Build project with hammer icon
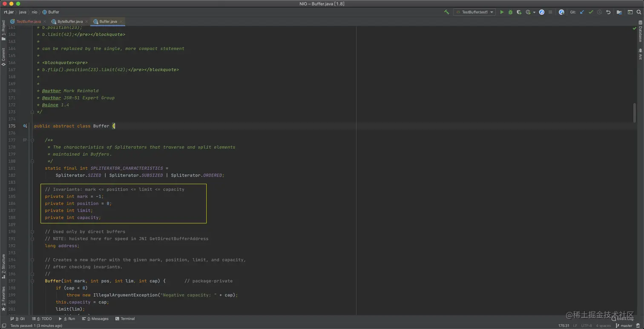 446,12
